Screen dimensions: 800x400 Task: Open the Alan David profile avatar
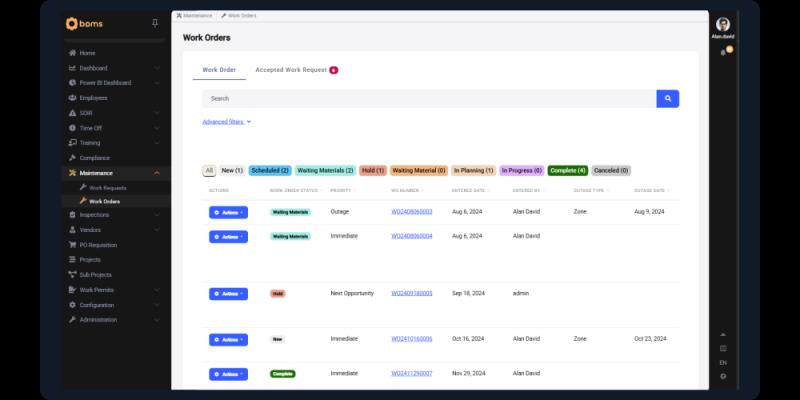(x=723, y=24)
